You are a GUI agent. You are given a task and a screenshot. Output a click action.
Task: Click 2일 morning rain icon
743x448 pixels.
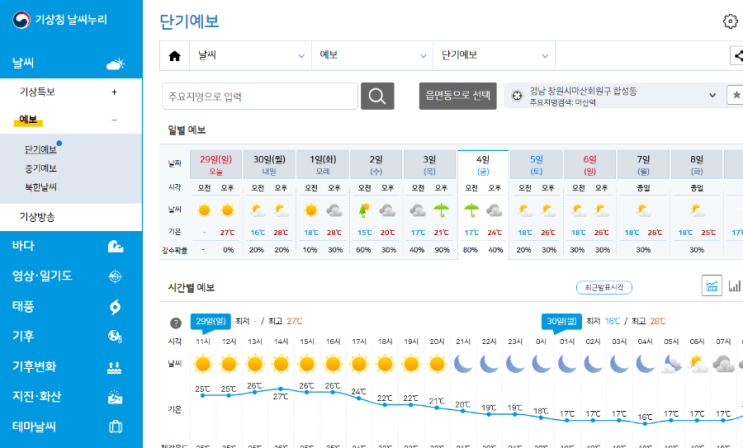(364, 210)
